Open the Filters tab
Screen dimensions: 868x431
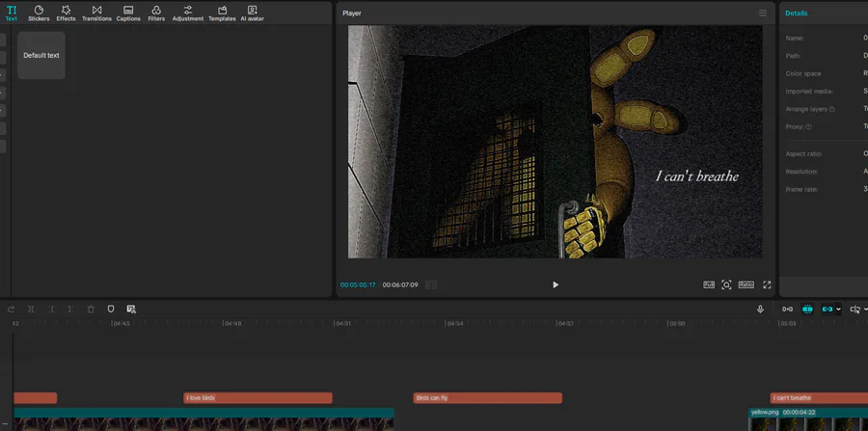point(156,13)
